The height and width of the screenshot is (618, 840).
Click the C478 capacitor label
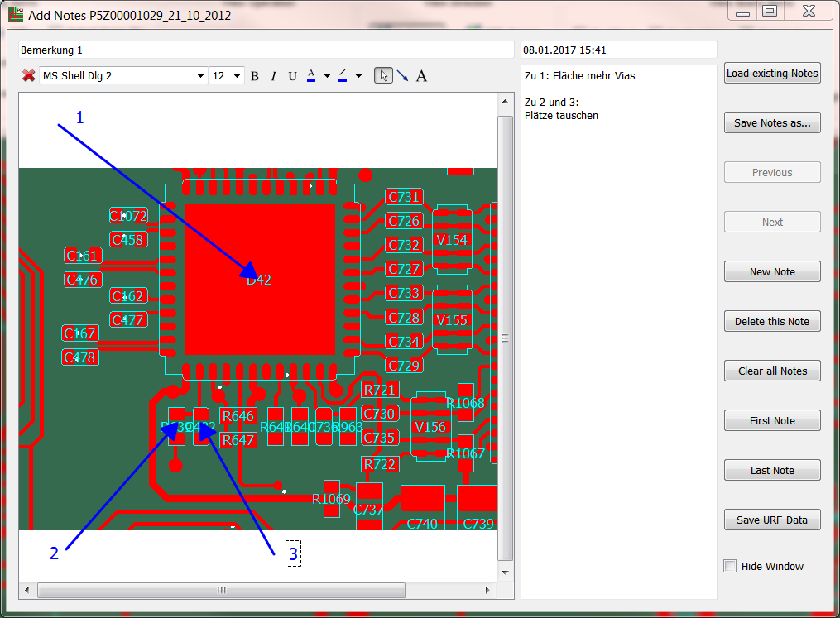pos(79,357)
